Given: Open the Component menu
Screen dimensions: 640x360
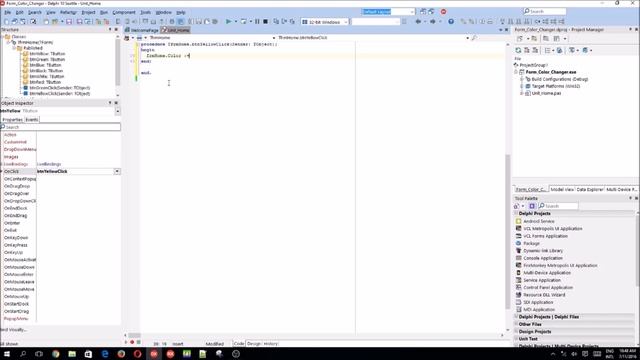Looking at the screenshot, I should pyautogui.click(x=124, y=12).
